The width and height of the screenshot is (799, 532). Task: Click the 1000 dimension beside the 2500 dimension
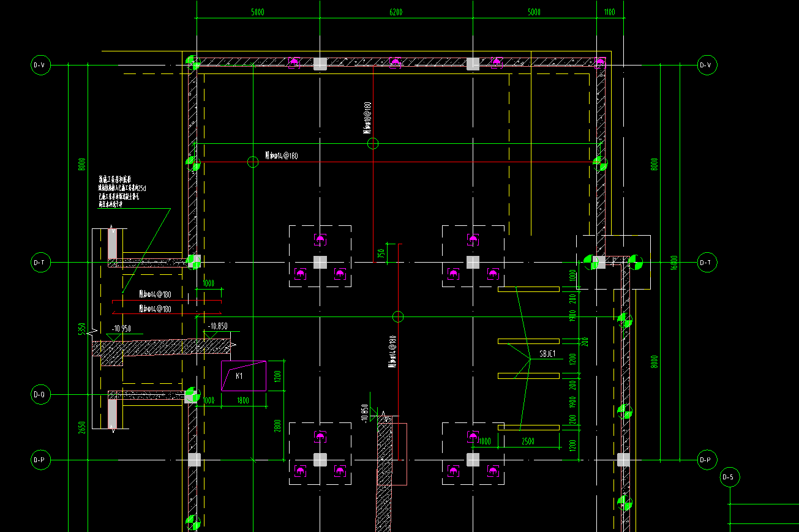click(484, 441)
